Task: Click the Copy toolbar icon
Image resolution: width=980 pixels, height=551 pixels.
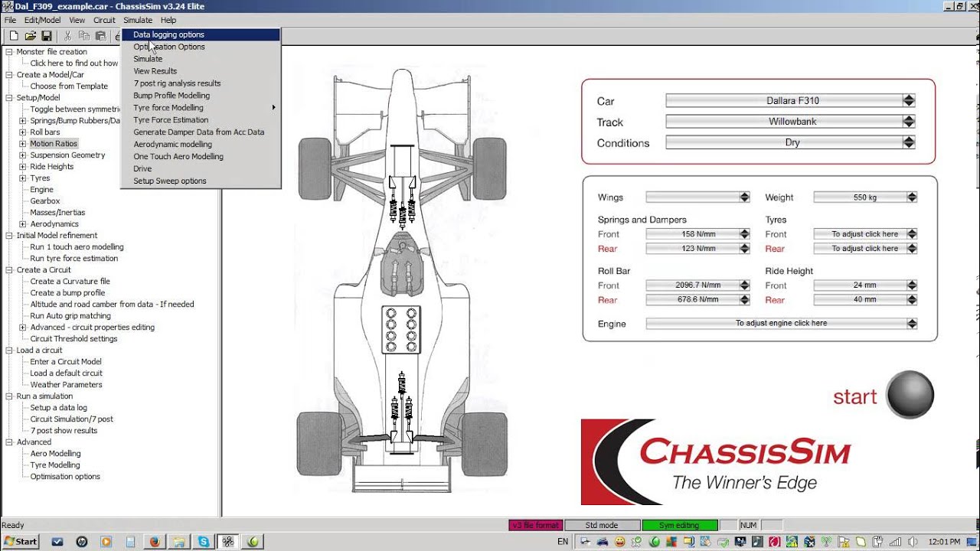Action: (83, 36)
